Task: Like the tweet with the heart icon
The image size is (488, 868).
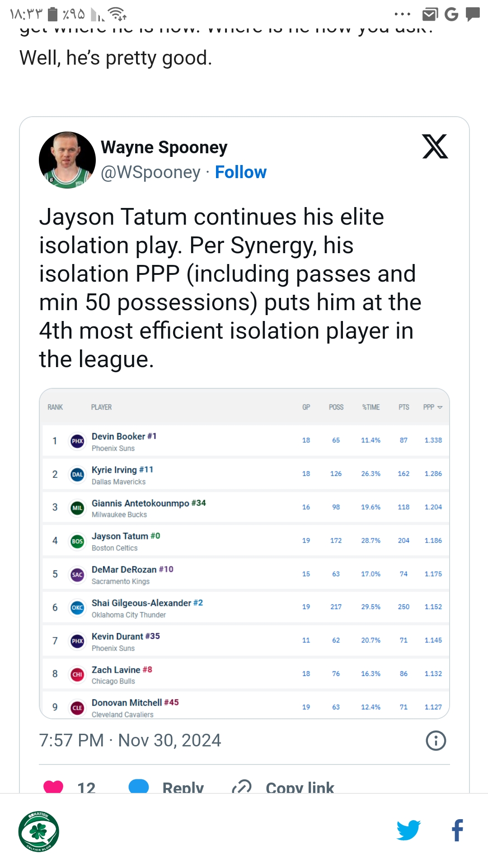Action: 53,787
